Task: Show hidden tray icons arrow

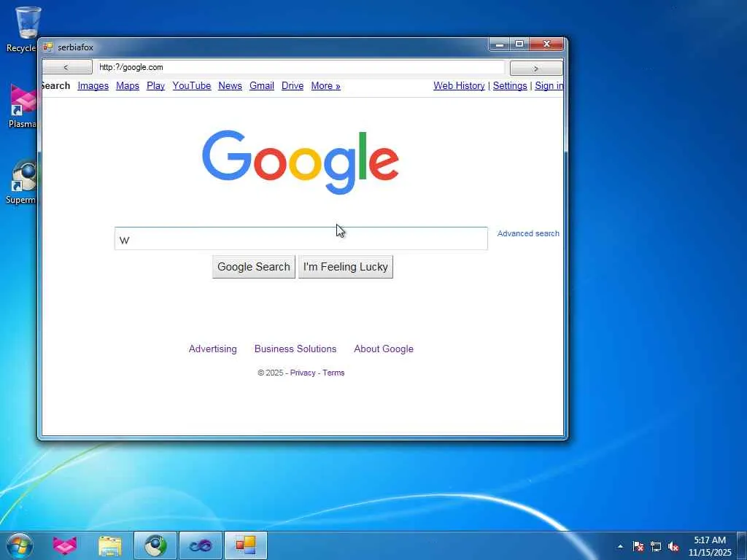Action: (620, 546)
